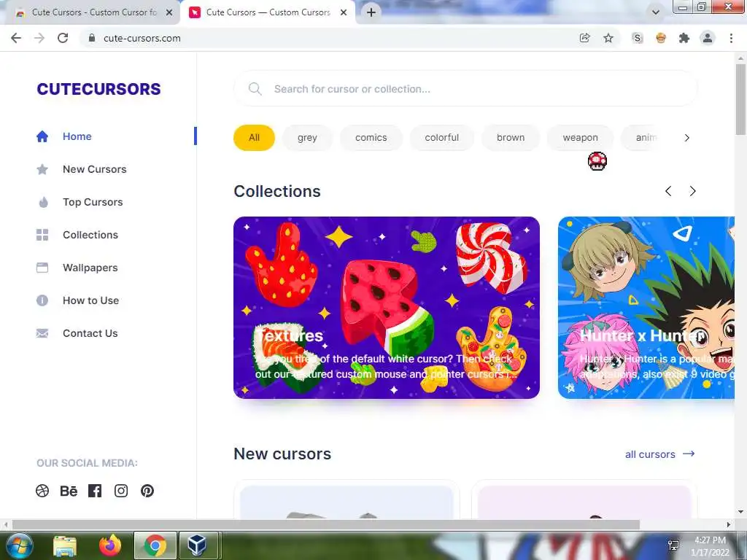Viewport: 747px width, 560px height.
Task: Click the scrollbar right arrow
Action: (x=729, y=525)
